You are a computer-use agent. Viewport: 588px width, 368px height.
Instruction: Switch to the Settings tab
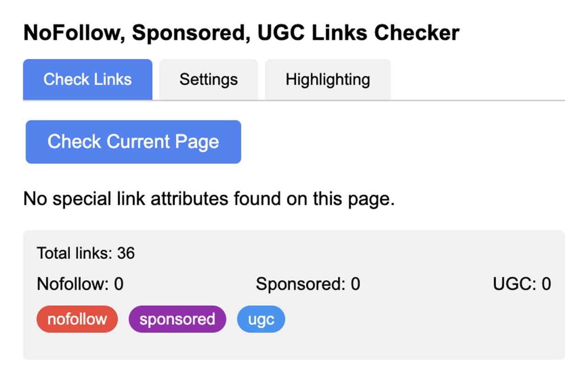[x=209, y=80]
